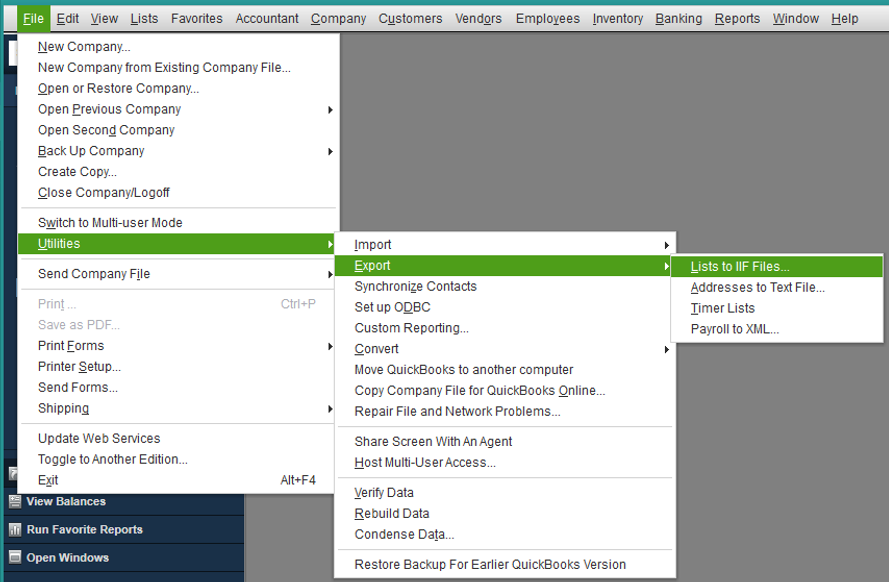Expand the Convert submenu arrow
The height and width of the screenshot is (582, 889).
tap(667, 350)
